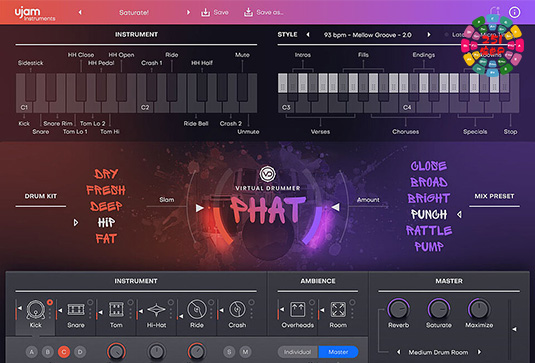Adjust the Reverb knob
The height and width of the screenshot is (363, 535).
tap(398, 309)
